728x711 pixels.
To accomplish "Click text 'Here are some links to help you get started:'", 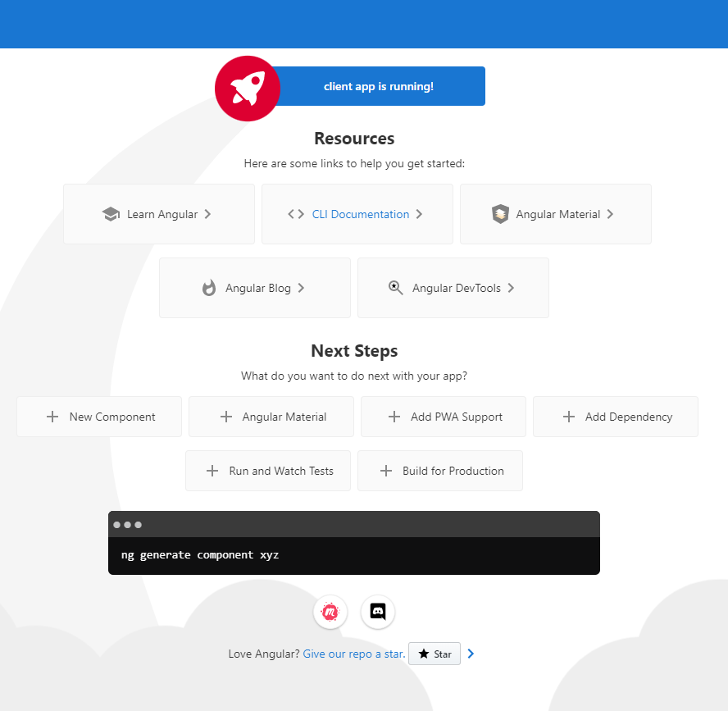I will pos(354,163).
